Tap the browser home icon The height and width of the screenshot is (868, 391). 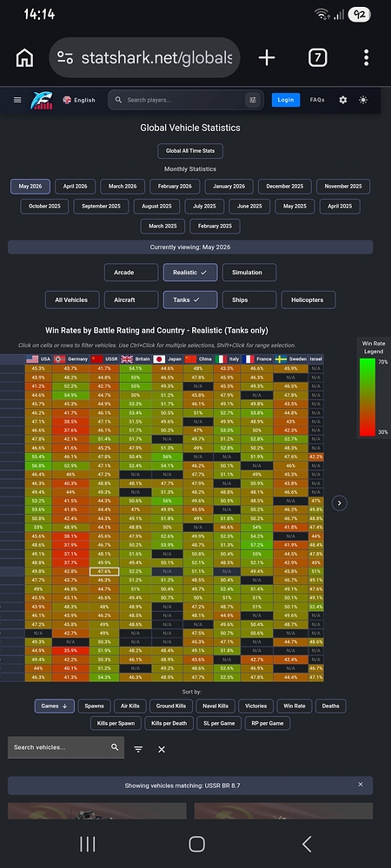pos(24,57)
